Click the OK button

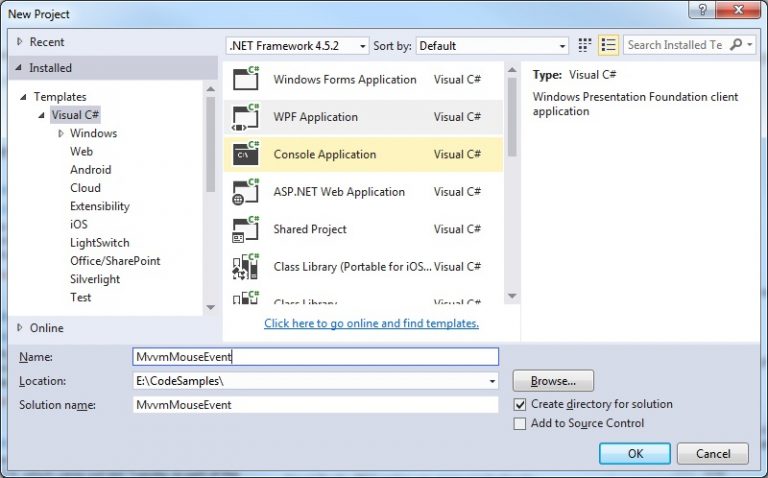(635, 454)
